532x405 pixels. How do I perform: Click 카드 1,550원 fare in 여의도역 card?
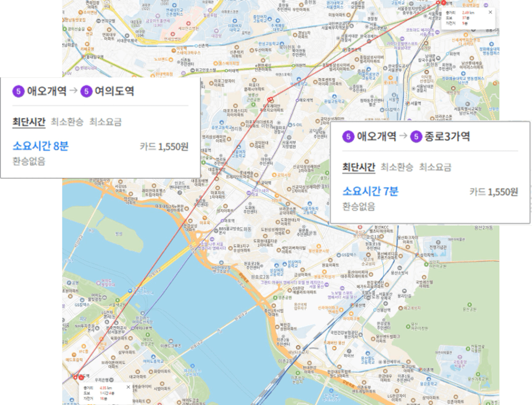(x=164, y=146)
